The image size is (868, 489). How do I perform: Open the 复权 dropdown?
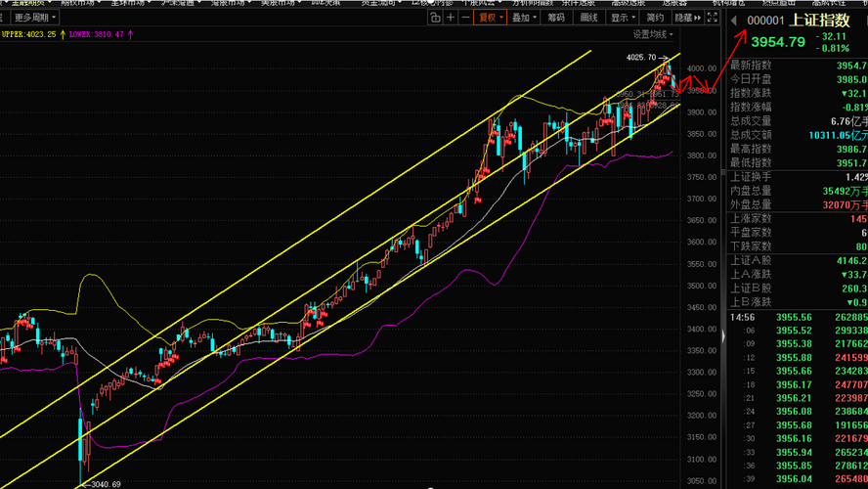pos(491,18)
